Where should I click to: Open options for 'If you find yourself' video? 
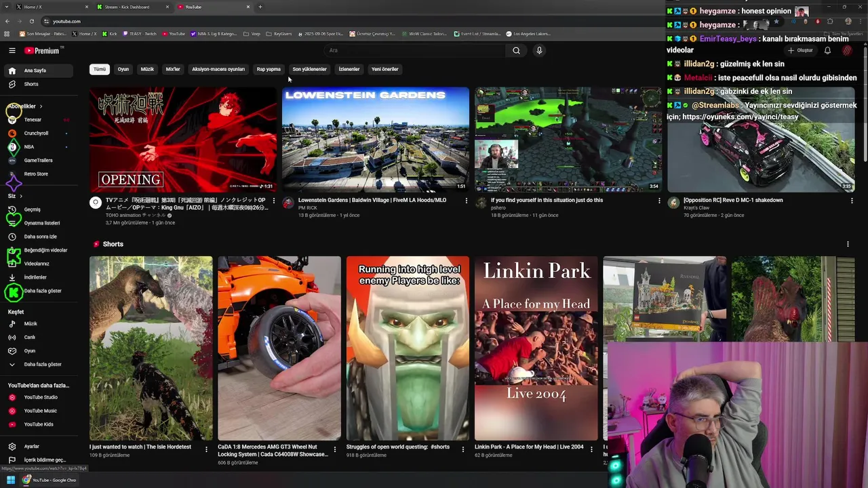659,201
